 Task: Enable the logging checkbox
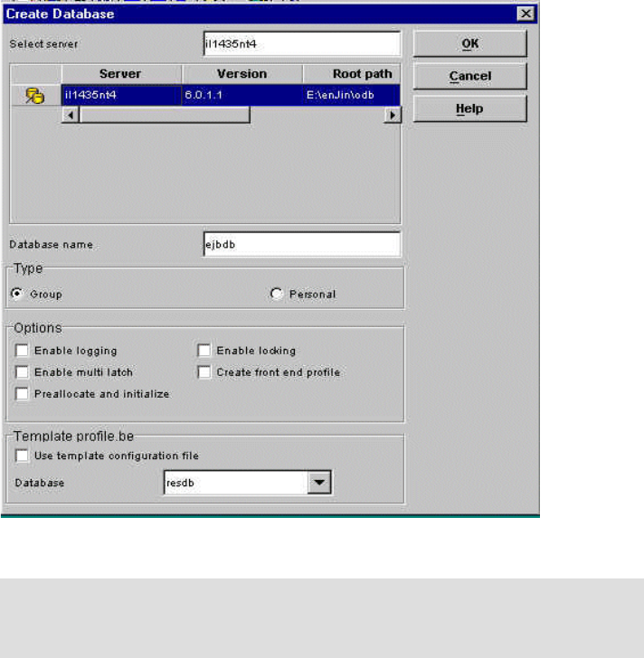22,351
